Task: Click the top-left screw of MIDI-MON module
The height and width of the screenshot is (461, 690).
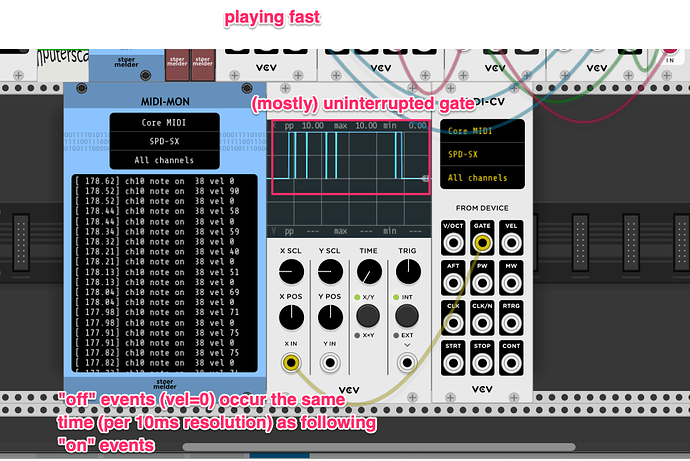Action: pyautogui.click(x=81, y=88)
